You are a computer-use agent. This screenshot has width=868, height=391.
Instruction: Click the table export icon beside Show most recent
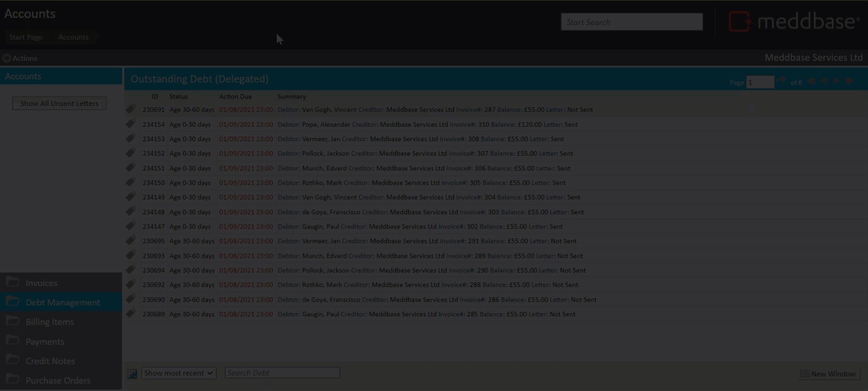(x=132, y=374)
